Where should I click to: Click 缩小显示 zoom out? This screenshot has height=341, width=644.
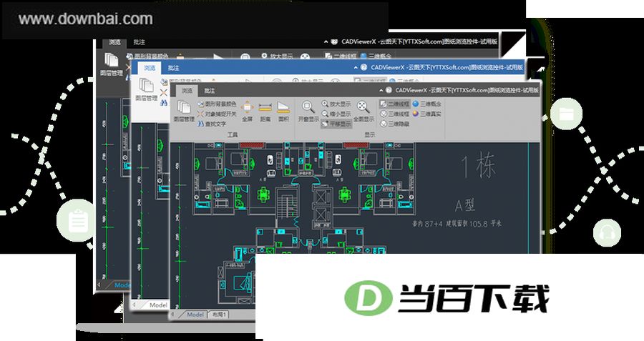[336, 114]
